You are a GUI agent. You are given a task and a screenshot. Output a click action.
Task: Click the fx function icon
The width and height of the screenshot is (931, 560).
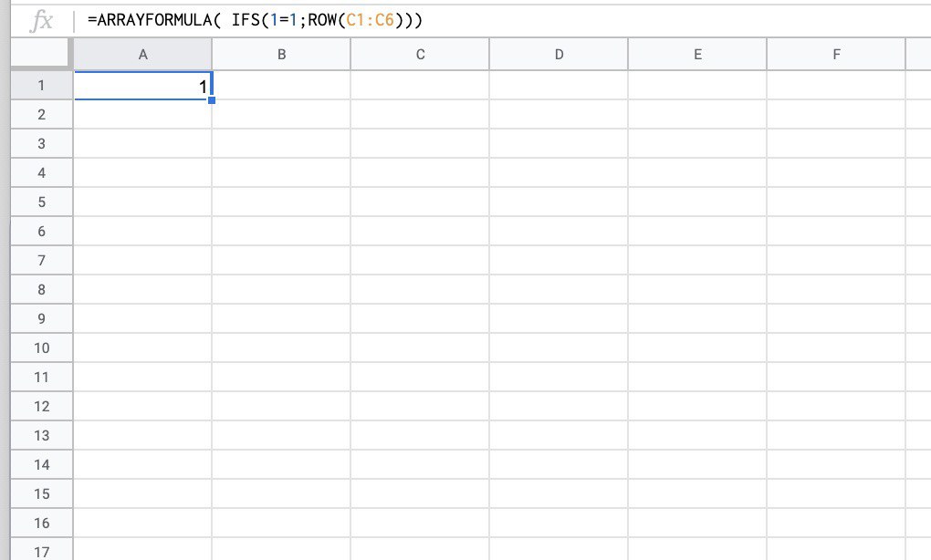pos(42,21)
